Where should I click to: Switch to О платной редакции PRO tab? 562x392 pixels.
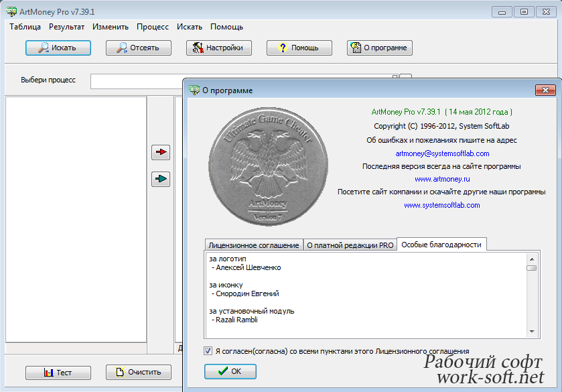point(350,245)
